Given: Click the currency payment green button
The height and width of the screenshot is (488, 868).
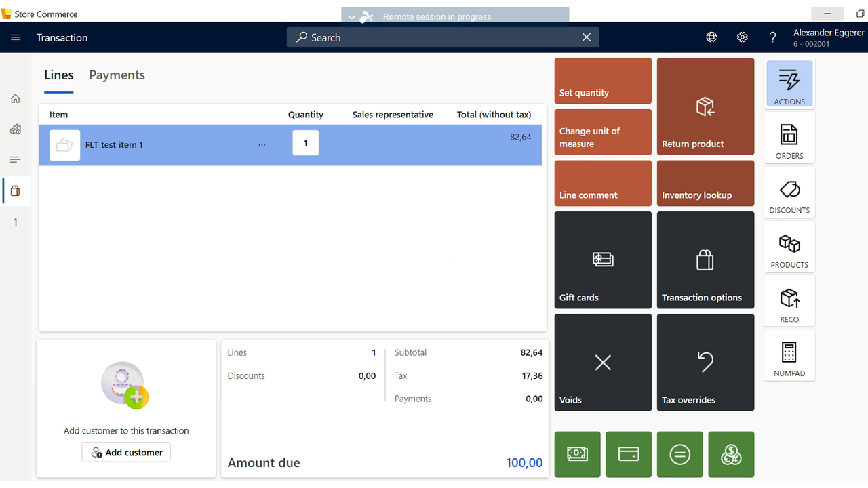Looking at the screenshot, I should coord(731,455).
